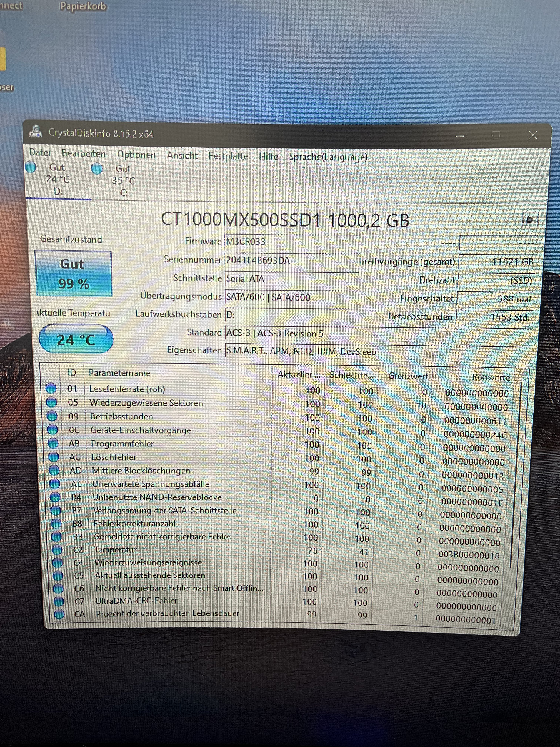Click status icon of UltraDMA-CRC-Fehler row

(59, 601)
